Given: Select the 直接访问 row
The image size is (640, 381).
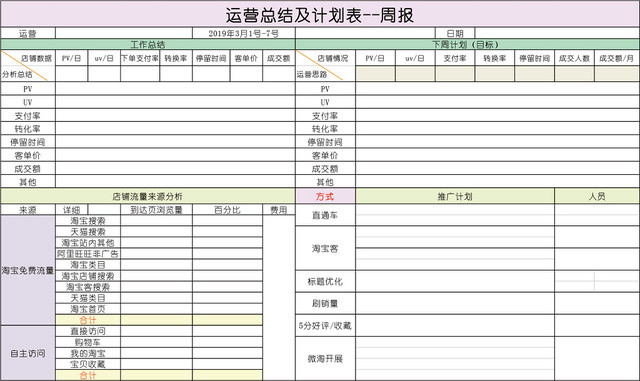Looking at the screenshot, I should tap(88, 331).
